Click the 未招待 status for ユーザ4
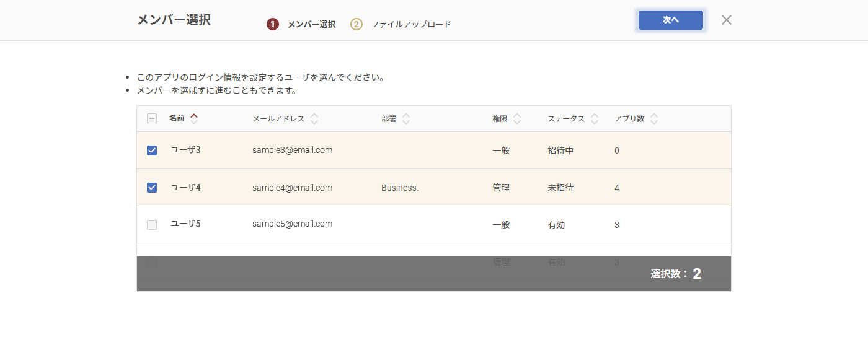 pos(560,188)
